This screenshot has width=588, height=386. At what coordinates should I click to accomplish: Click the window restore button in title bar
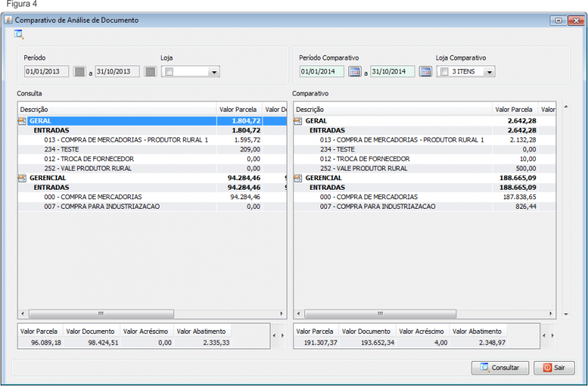point(559,21)
